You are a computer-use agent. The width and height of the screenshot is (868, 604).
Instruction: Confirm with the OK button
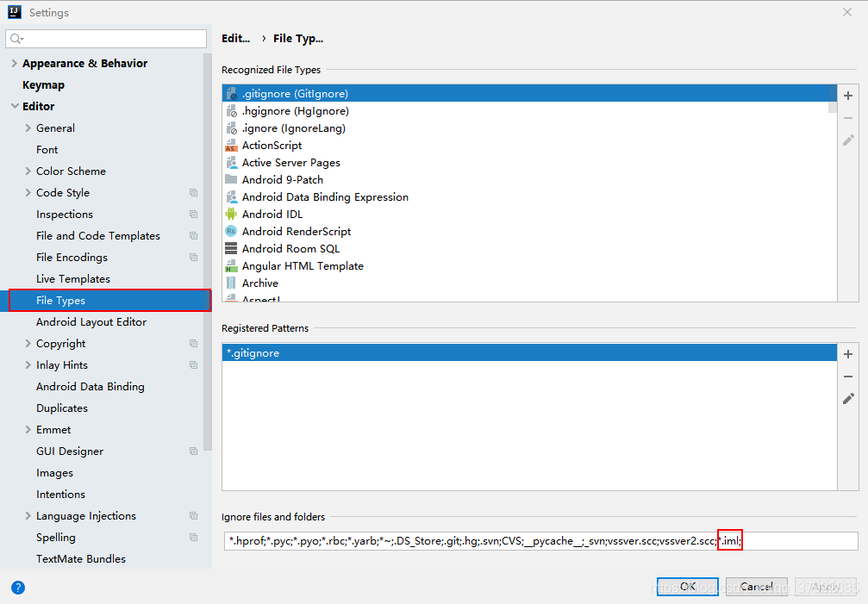[688, 586]
